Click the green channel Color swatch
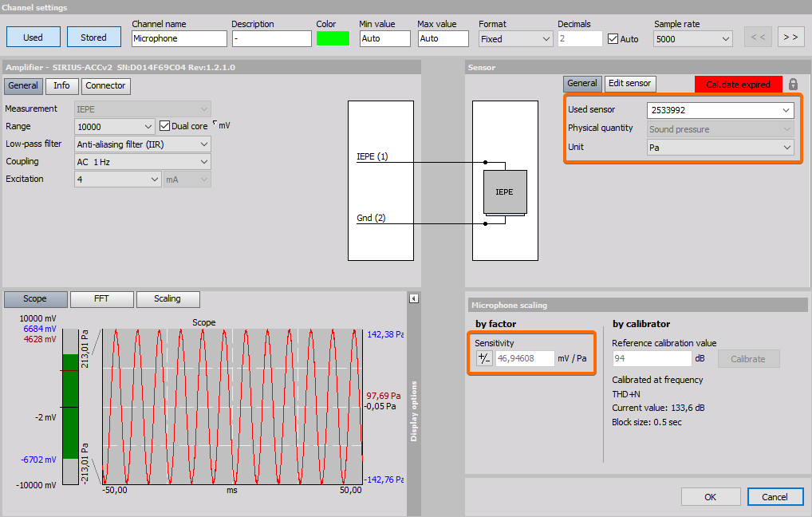Viewport: 812px width, 517px height. (x=333, y=39)
